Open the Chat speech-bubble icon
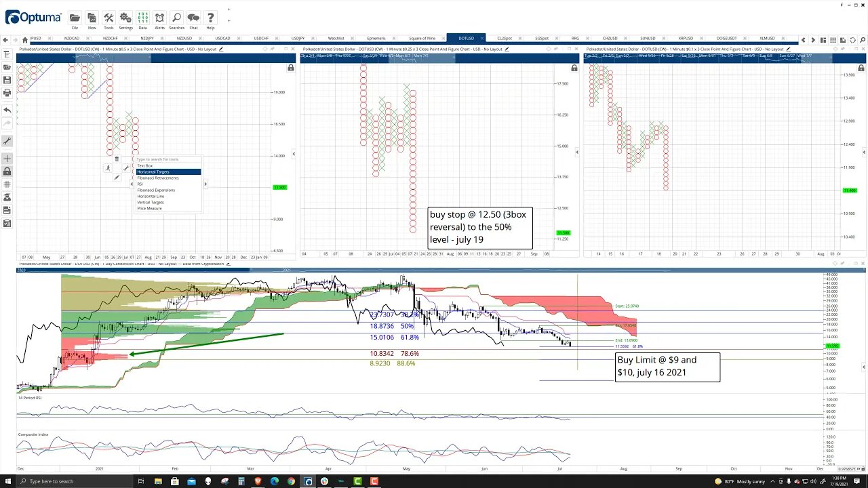The image size is (868, 488). point(193,18)
